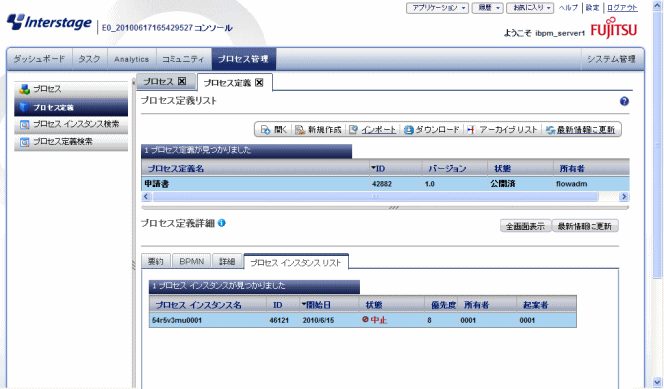The image size is (664, 389).
Task: Click the page vertical scrollbar down arrow
Action: (x=657, y=381)
